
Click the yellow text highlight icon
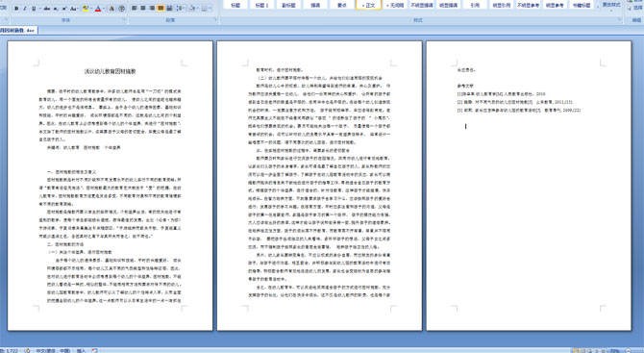click(86, 9)
